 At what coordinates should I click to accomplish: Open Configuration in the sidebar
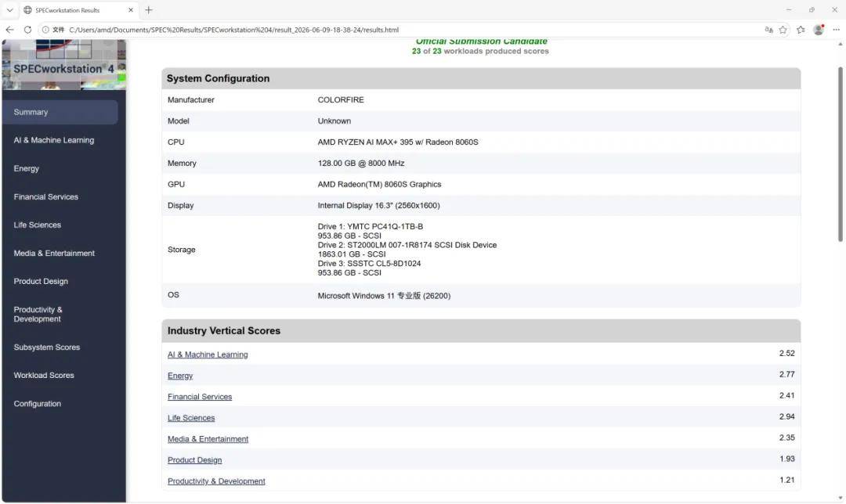(x=38, y=403)
